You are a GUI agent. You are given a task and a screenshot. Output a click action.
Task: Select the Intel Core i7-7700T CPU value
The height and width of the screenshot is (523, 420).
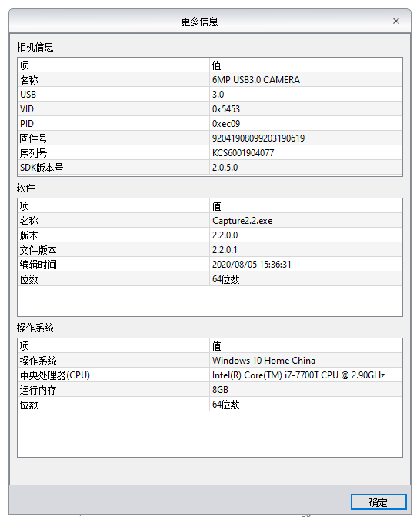(x=306, y=375)
